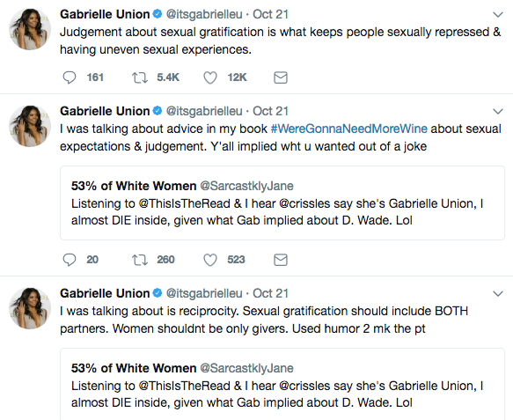Open the first tweet's chevron options menu
The height and width of the screenshot is (420, 513).
point(498,14)
